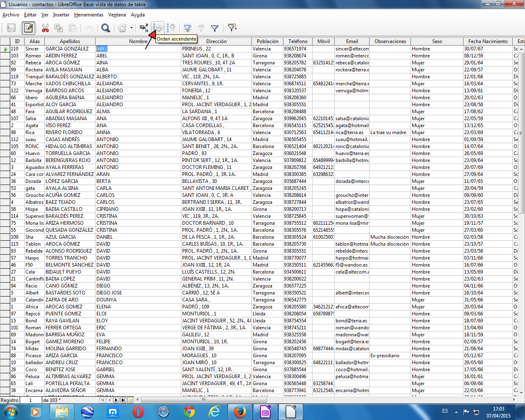Image resolution: width=525 pixels, height=420 pixels.
Task: Click the Sort ascending icon
Action: point(158,28)
